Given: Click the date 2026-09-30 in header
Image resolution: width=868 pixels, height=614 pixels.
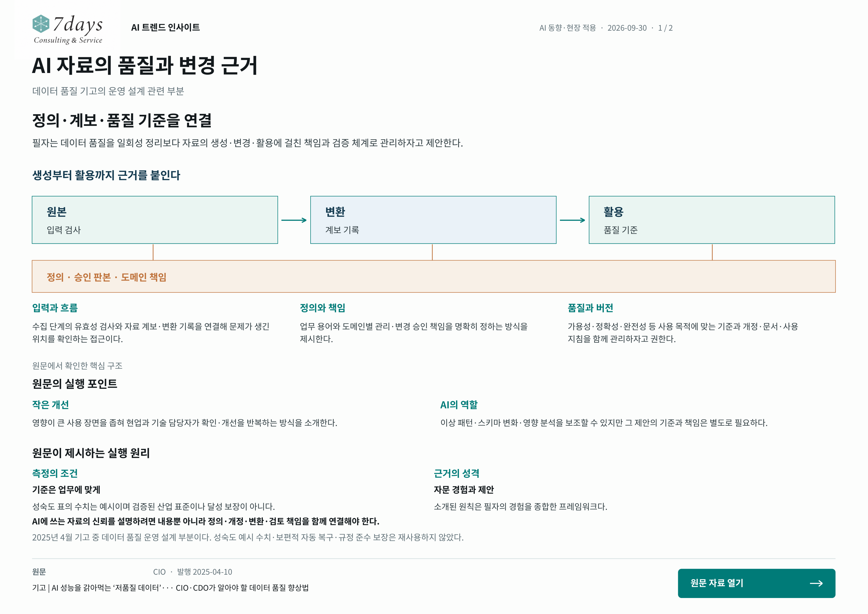Looking at the screenshot, I should tap(627, 28).
